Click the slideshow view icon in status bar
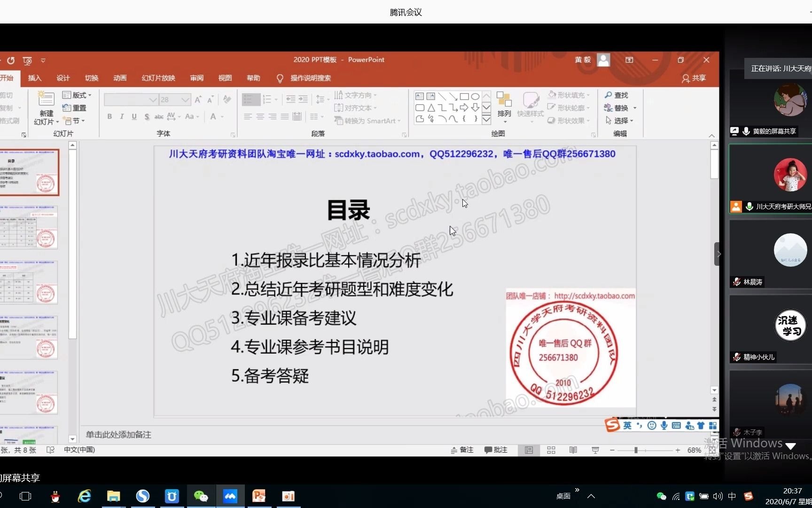 [x=595, y=450]
